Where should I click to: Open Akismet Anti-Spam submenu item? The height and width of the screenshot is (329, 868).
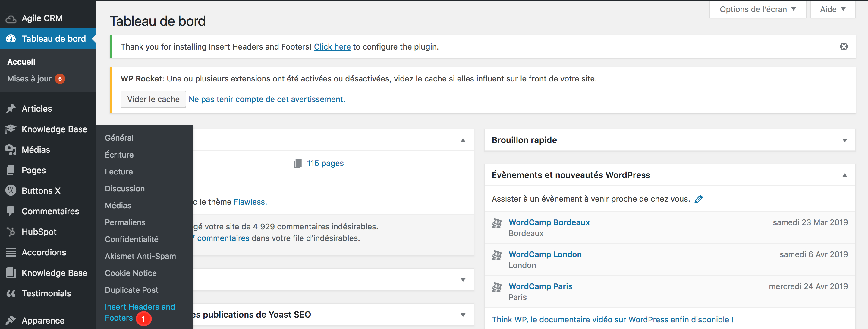pyautogui.click(x=140, y=256)
